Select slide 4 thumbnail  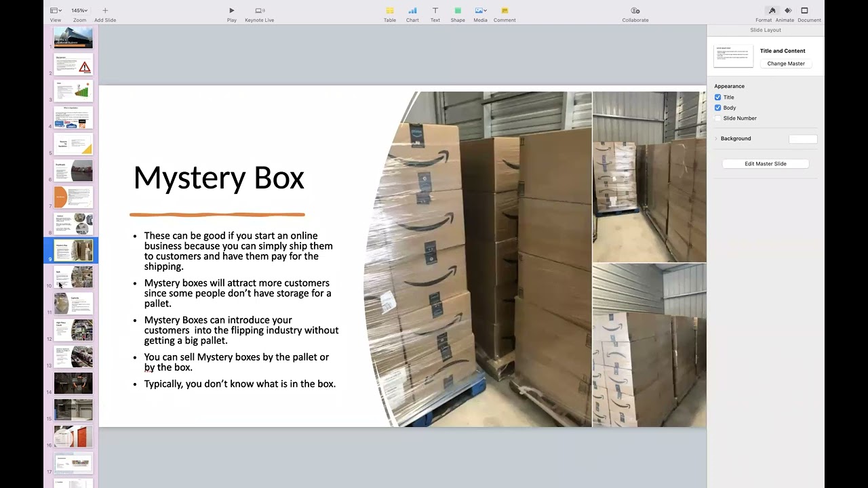(73, 117)
